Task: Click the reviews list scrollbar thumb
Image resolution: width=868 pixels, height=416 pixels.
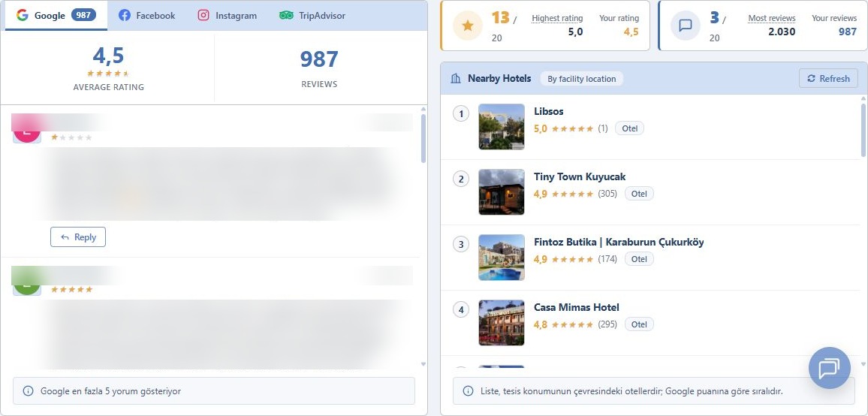Action: [423, 138]
